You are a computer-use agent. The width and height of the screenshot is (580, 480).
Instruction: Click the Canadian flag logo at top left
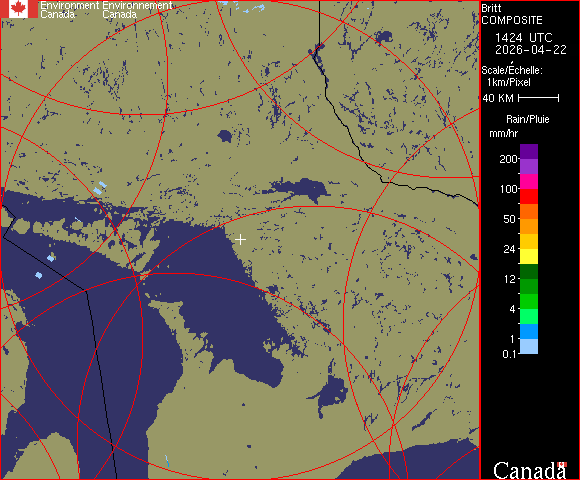coord(18,9)
